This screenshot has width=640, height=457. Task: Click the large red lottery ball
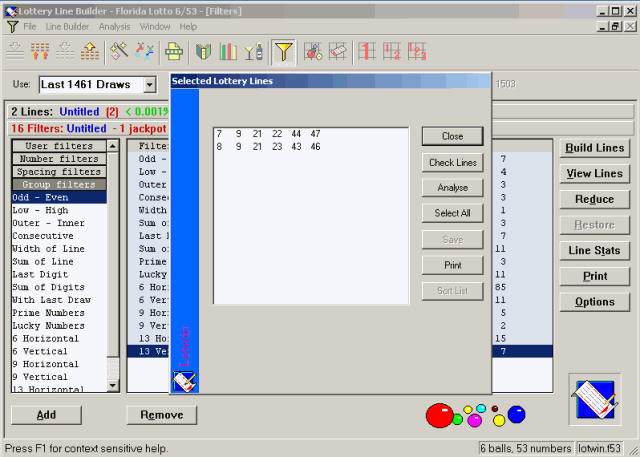click(440, 415)
